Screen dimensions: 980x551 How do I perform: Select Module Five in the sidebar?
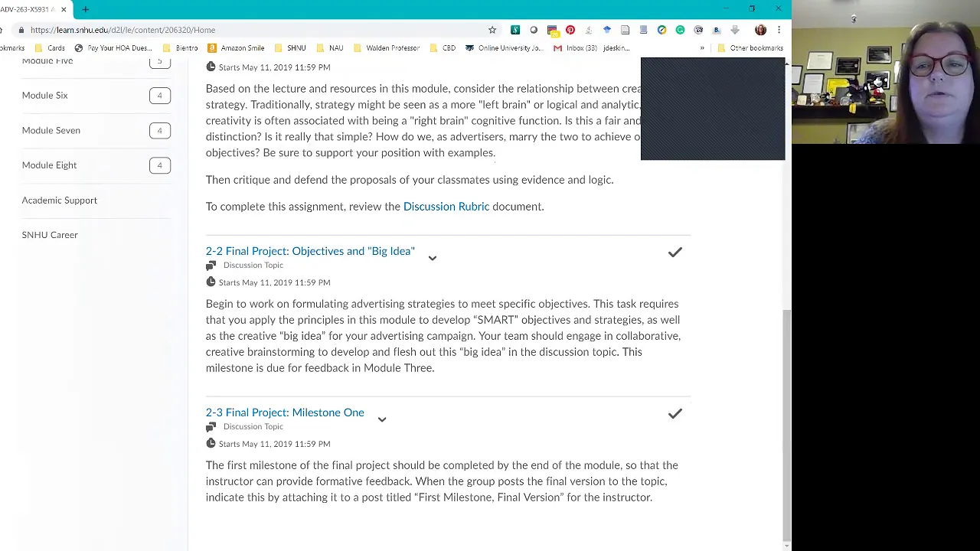(47, 61)
